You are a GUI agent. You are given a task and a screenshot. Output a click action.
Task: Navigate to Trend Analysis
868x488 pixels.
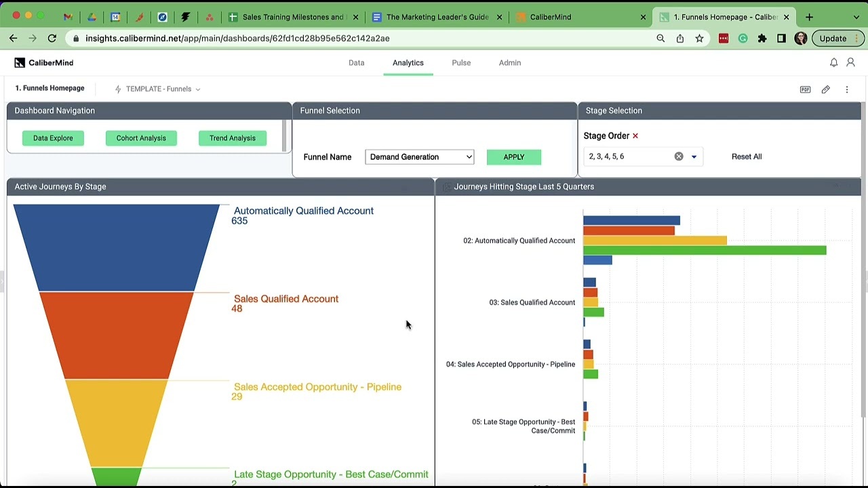coord(232,138)
